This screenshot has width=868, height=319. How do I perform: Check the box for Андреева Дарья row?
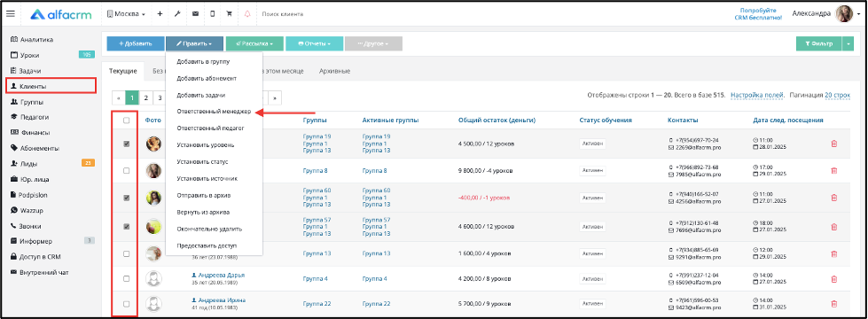tap(126, 278)
